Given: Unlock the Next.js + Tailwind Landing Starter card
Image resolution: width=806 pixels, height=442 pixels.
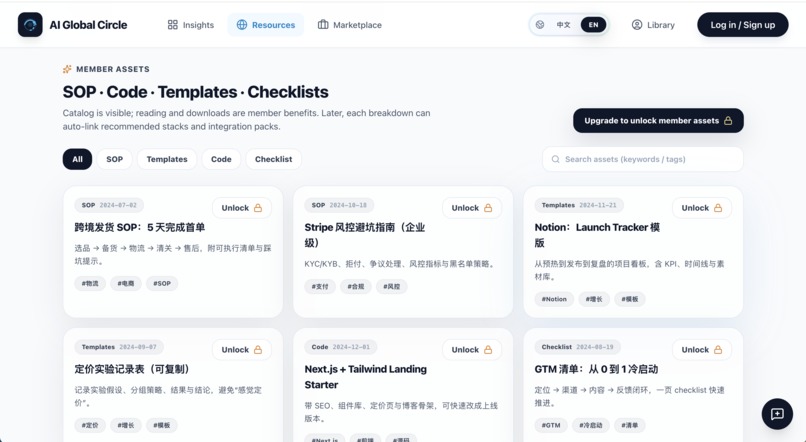Looking at the screenshot, I should point(472,349).
